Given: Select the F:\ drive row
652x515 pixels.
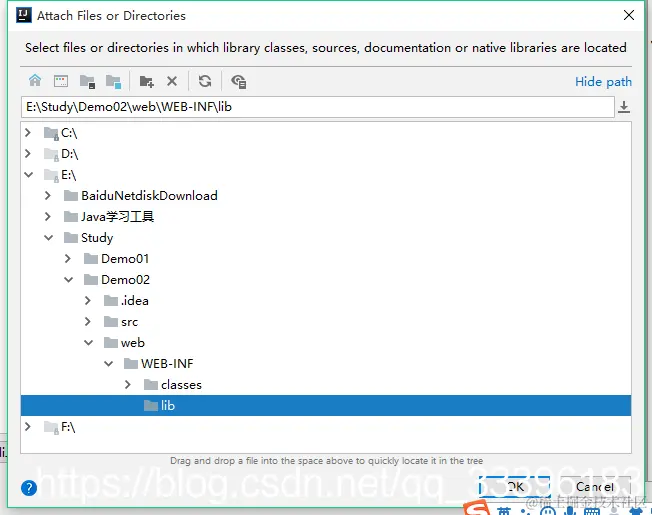Looking at the screenshot, I should click(326, 426).
